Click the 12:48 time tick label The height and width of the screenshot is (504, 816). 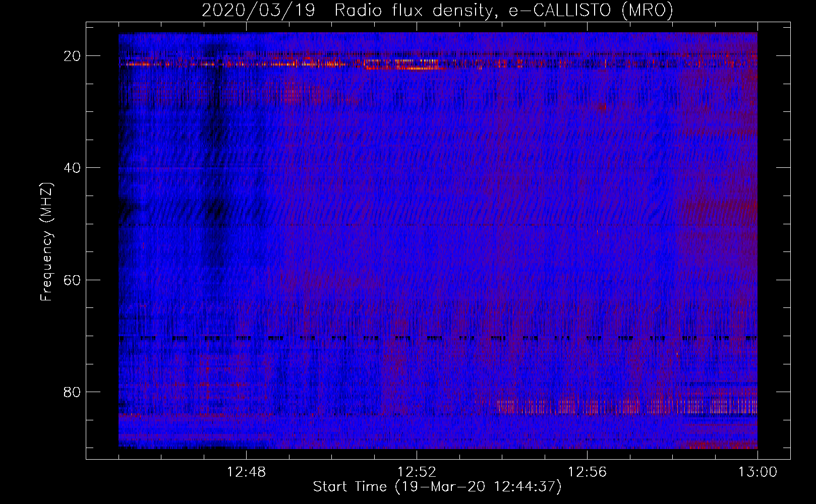(247, 472)
